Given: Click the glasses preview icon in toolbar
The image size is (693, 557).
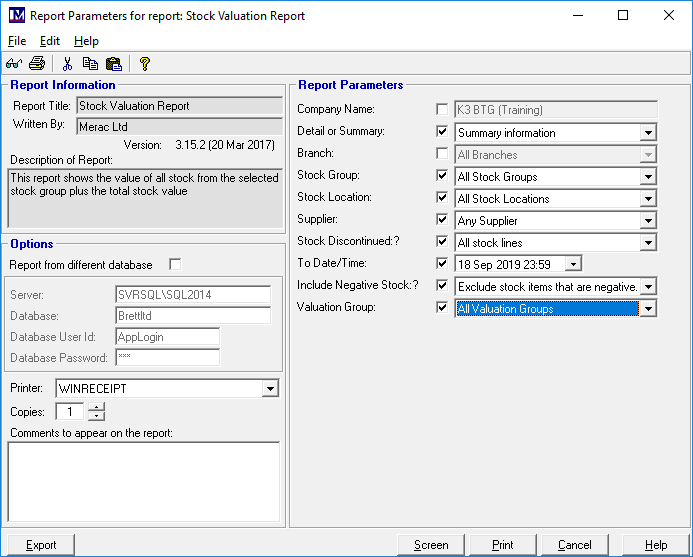Looking at the screenshot, I should [x=14, y=64].
